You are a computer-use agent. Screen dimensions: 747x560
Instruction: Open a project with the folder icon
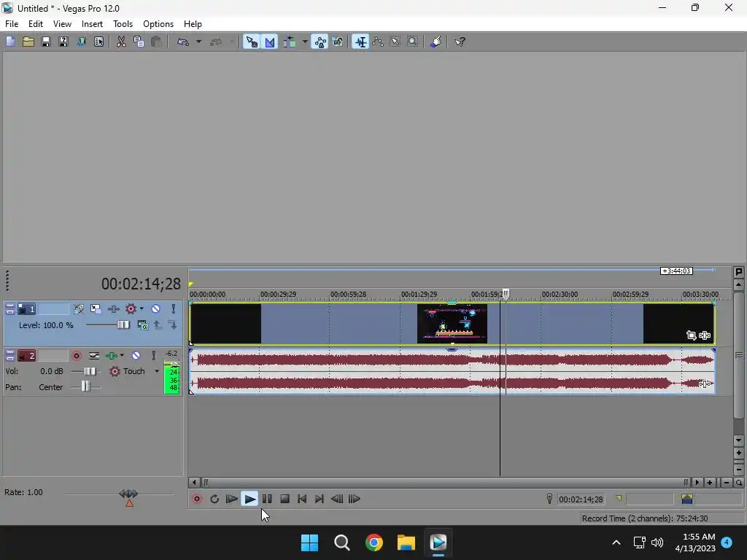(28, 42)
